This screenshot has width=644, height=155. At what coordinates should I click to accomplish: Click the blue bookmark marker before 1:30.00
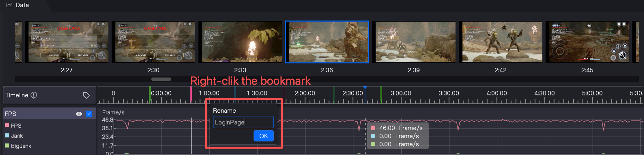pos(235,95)
